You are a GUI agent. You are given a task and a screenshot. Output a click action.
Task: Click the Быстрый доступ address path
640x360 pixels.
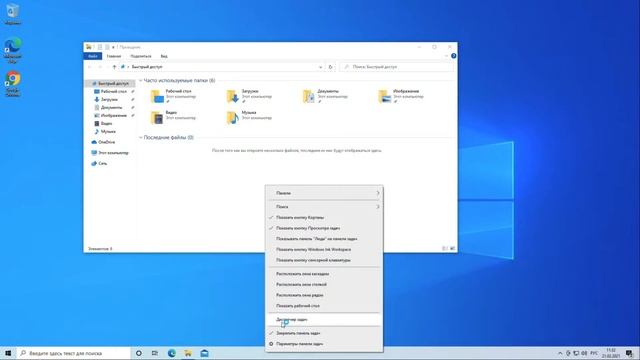(x=147, y=67)
